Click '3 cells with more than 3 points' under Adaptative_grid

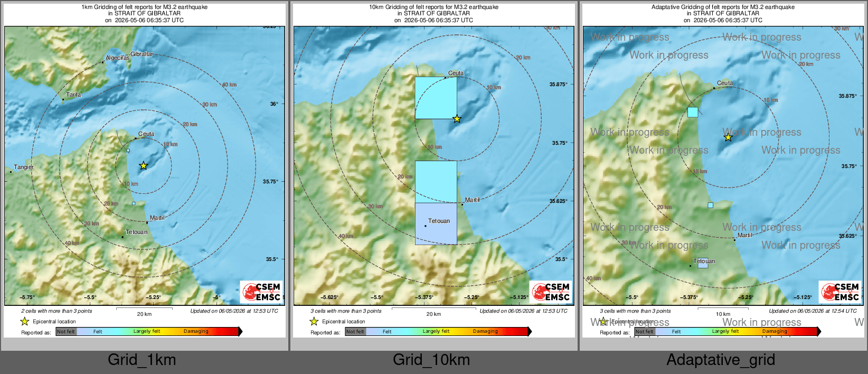coord(635,311)
